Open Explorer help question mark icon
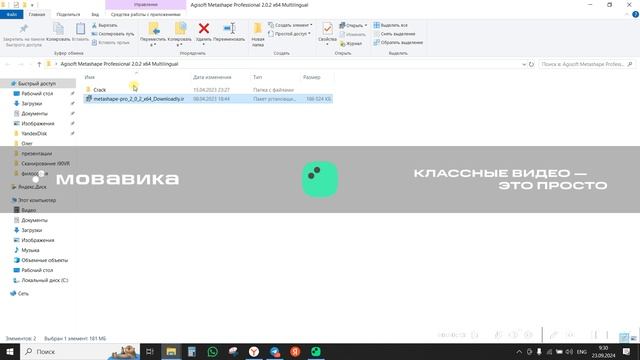The image size is (640, 360). (635, 14)
